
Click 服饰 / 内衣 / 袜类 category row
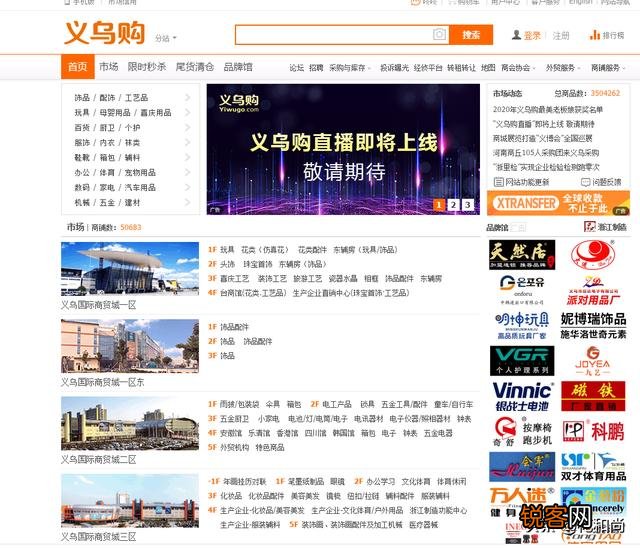pos(131,142)
